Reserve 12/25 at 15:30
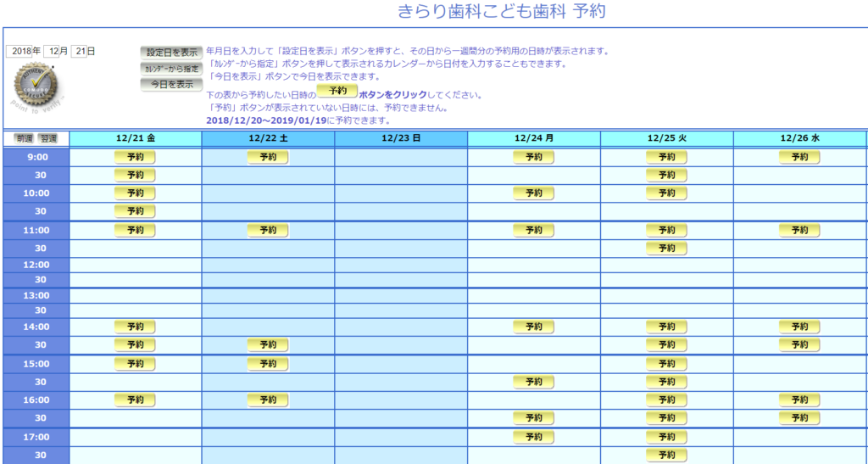This screenshot has height=464, width=868. pyautogui.click(x=666, y=382)
